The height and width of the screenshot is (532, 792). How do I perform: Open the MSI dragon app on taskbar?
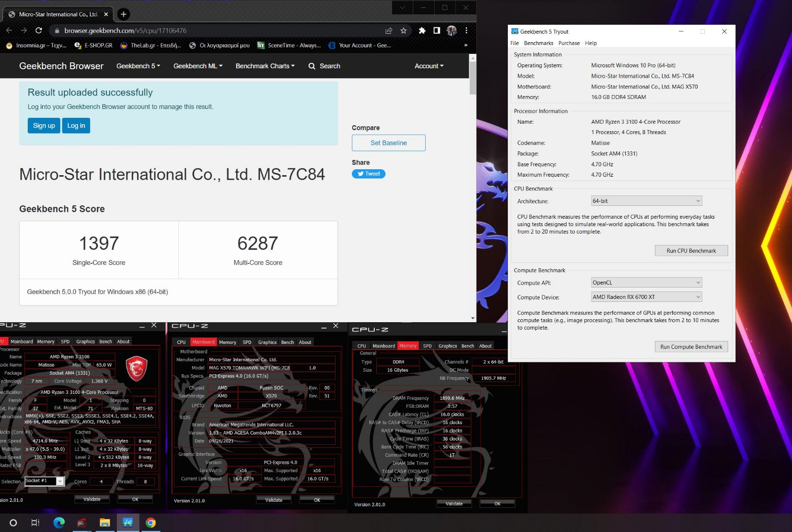(82, 523)
